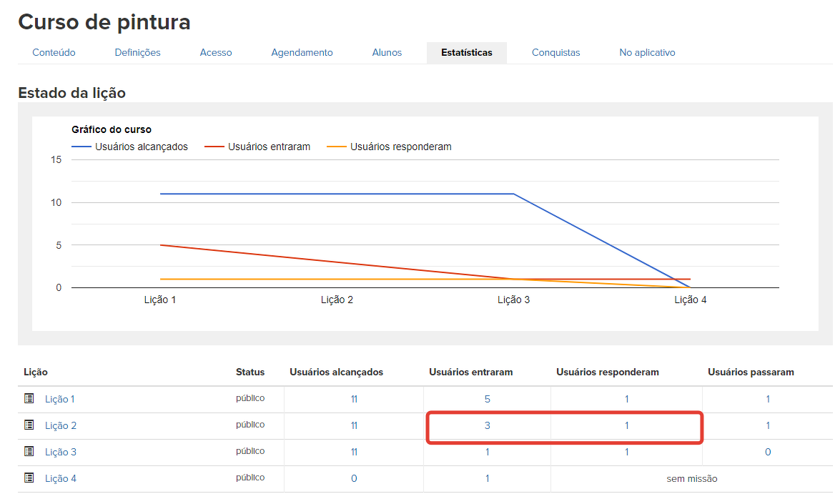
Task: Open the Lição 1 link
Action: (x=60, y=399)
